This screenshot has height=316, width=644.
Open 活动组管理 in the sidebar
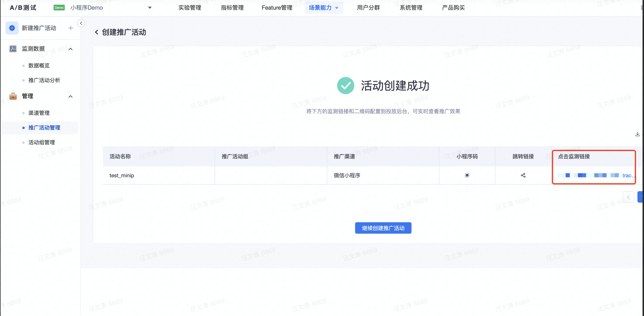[41, 142]
